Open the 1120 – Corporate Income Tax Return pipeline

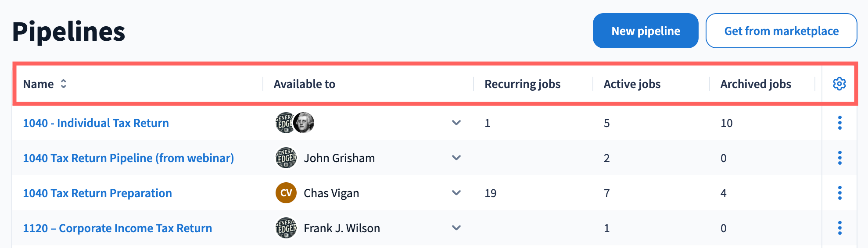click(x=118, y=228)
